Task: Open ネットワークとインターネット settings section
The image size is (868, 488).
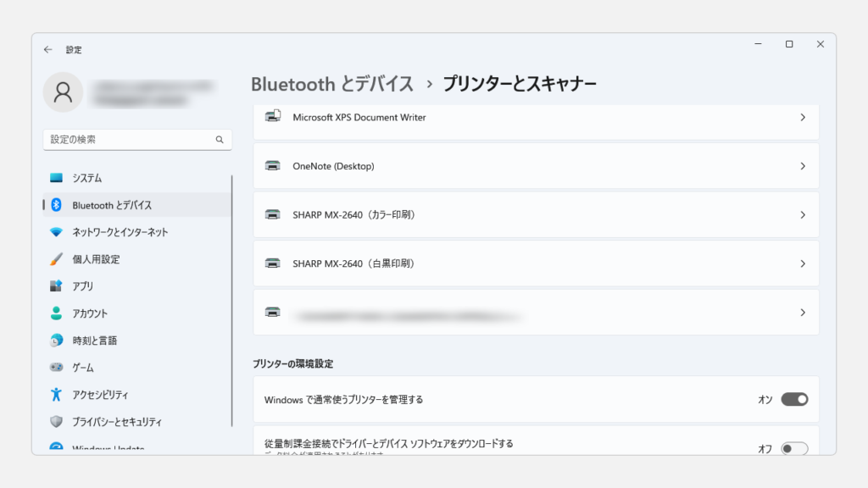Action: tap(120, 232)
